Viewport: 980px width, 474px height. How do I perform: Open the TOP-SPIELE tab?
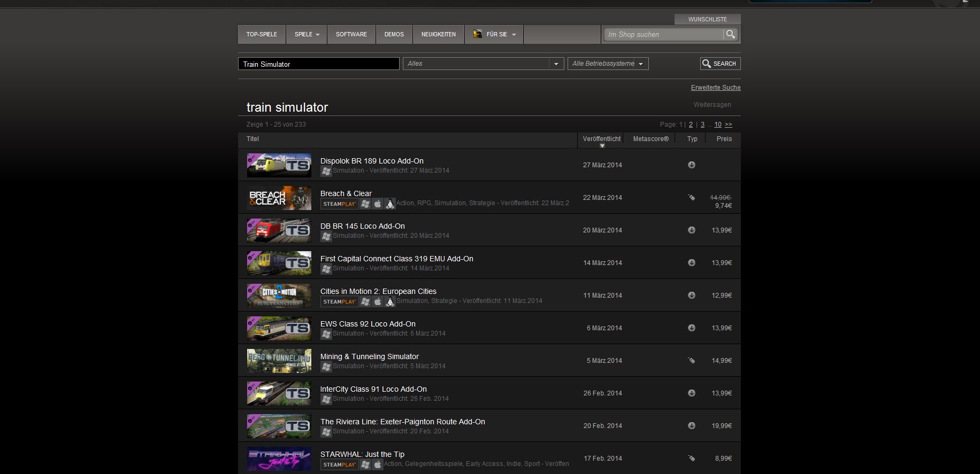(x=262, y=34)
